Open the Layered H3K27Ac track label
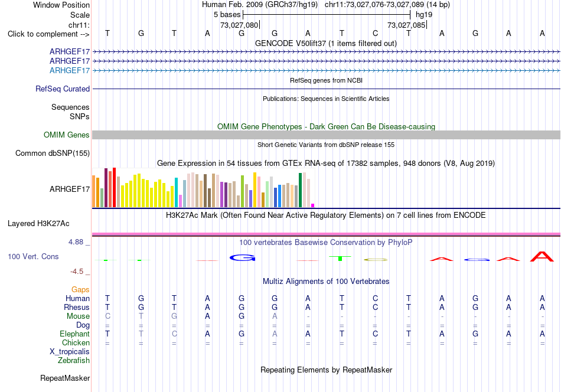This screenshot has width=561, height=392. pos(38,224)
